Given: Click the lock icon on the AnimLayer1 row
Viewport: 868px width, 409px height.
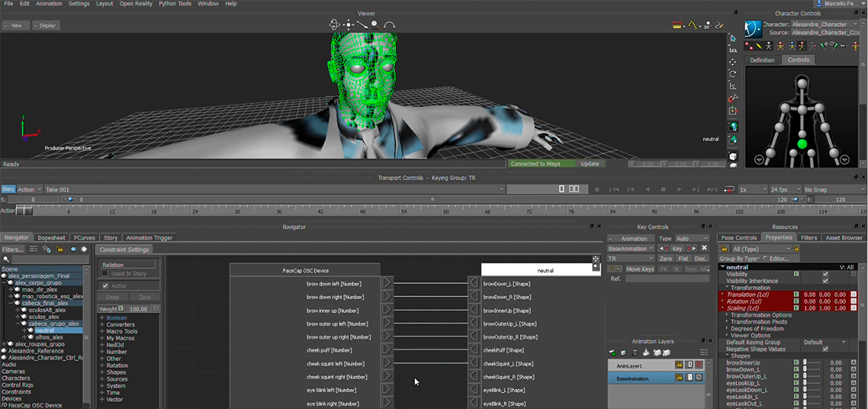Looking at the screenshot, I should pos(678,365).
